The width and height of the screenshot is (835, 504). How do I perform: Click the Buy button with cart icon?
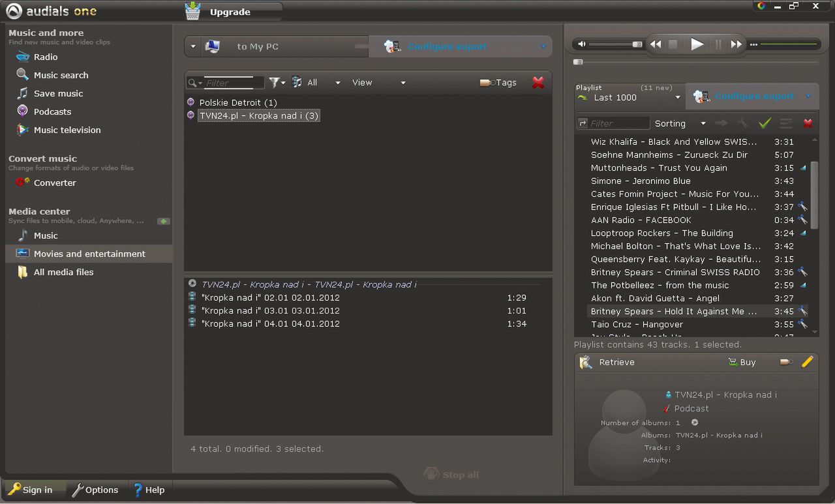742,362
